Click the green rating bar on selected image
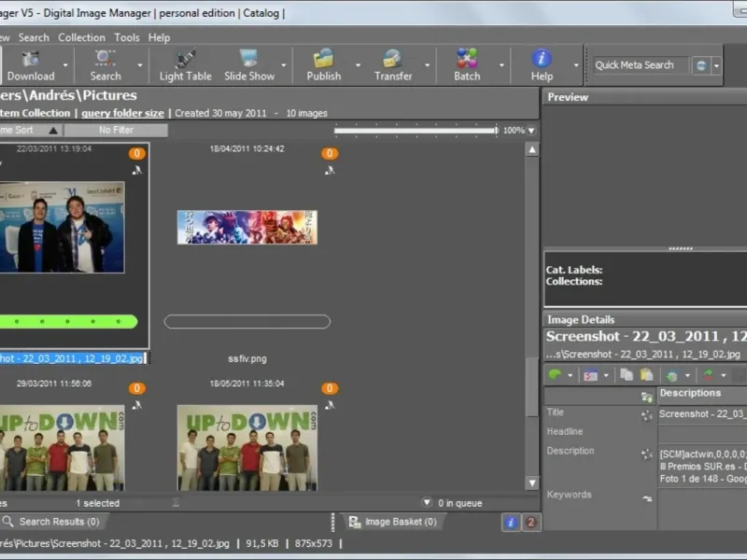The image size is (747, 560). [67, 321]
